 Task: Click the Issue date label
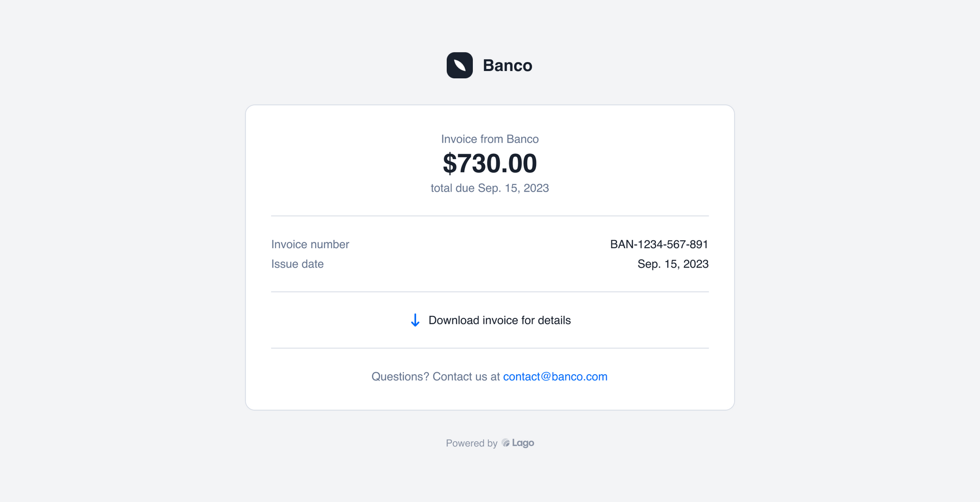tap(297, 264)
